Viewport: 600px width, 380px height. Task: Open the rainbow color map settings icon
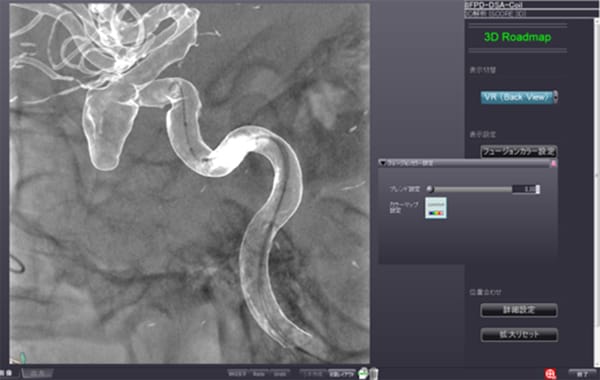pyautogui.click(x=436, y=208)
